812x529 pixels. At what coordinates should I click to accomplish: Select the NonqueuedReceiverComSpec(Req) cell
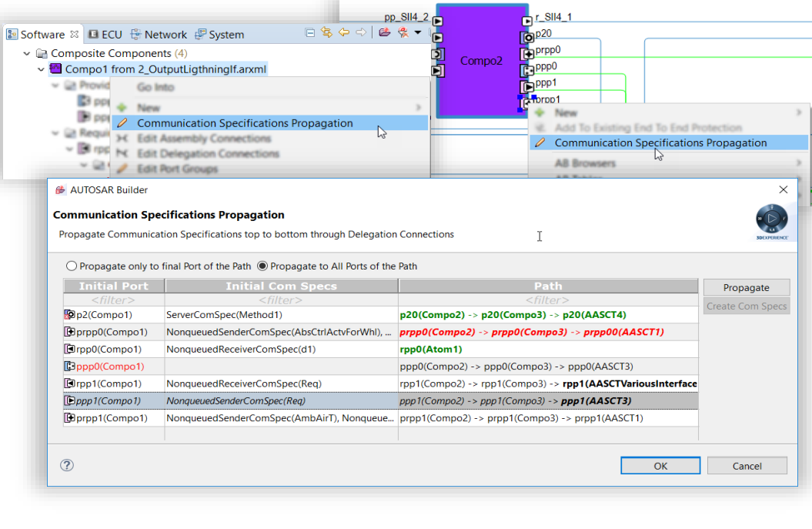(x=281, y=383)
